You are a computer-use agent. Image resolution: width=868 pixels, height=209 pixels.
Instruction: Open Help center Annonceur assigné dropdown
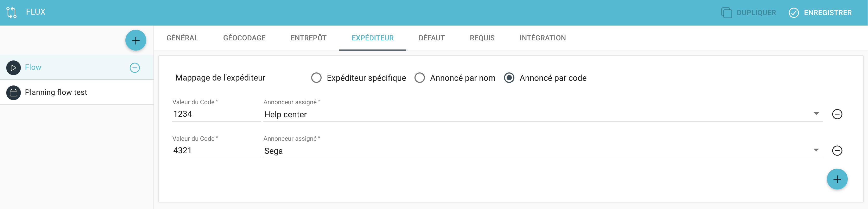tap(542, 114)
